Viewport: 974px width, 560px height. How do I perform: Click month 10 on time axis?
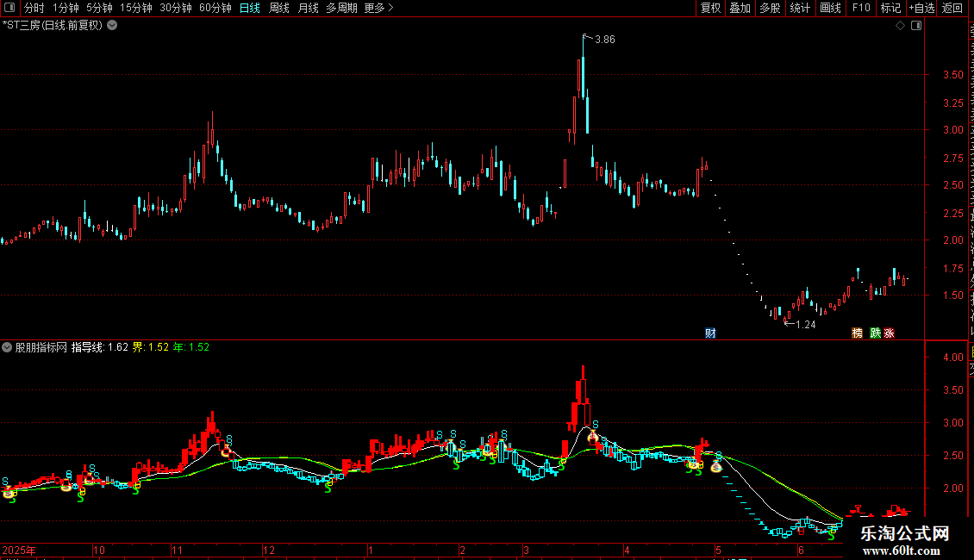pos(99,550)
